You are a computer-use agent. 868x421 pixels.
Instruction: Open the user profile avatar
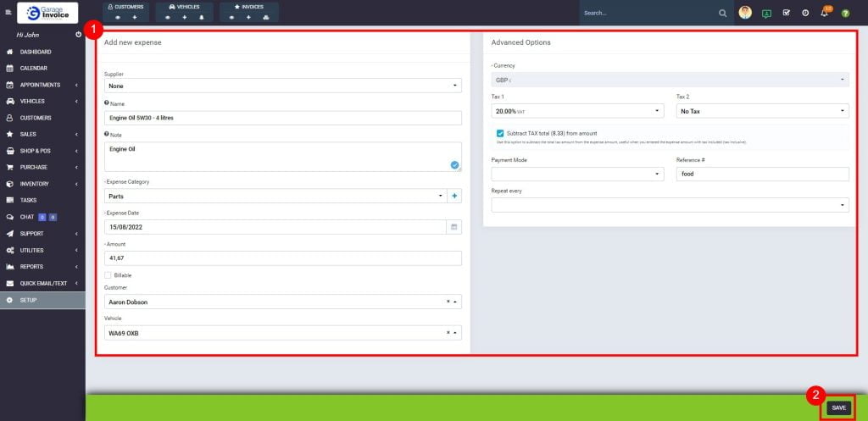coord(745,13)
